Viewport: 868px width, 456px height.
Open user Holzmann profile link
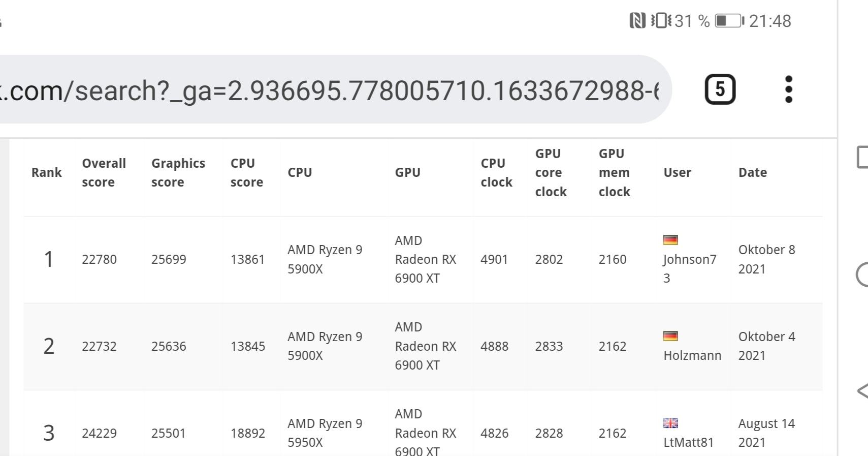tap(692, 355)
